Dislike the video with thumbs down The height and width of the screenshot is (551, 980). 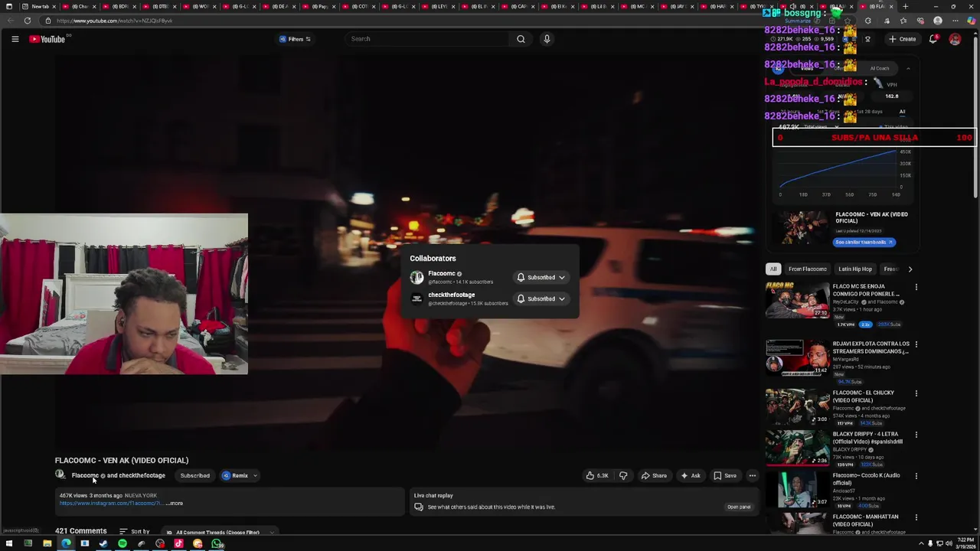(x=623, y=476)
